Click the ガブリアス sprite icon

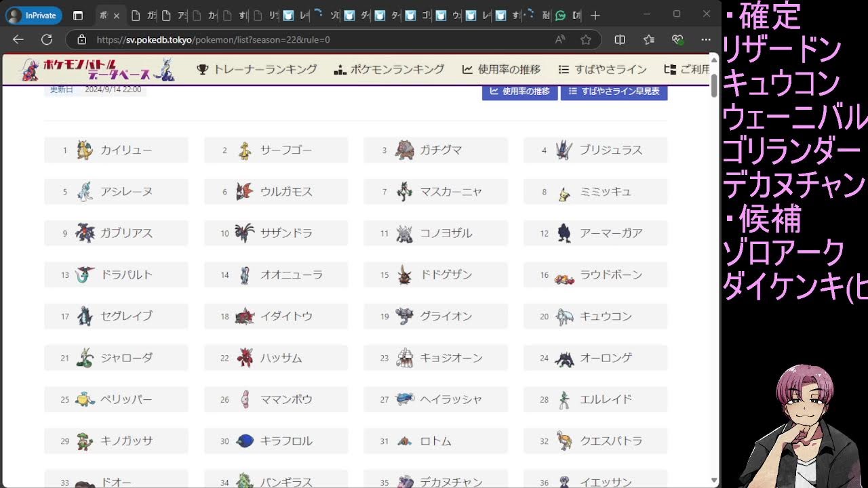[85, 232]
